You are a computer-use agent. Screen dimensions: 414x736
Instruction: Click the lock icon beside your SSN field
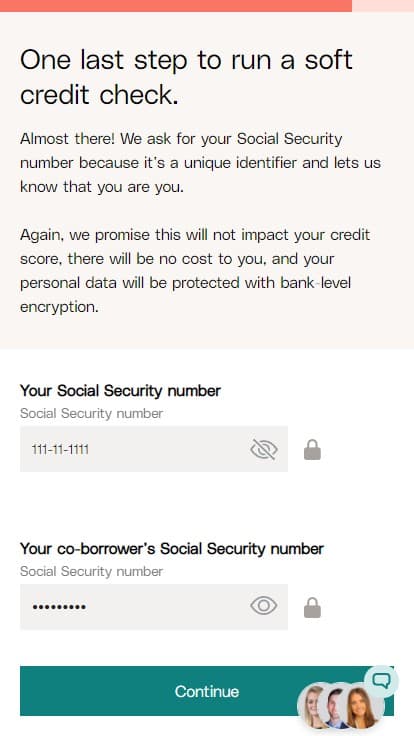[312, 449]
